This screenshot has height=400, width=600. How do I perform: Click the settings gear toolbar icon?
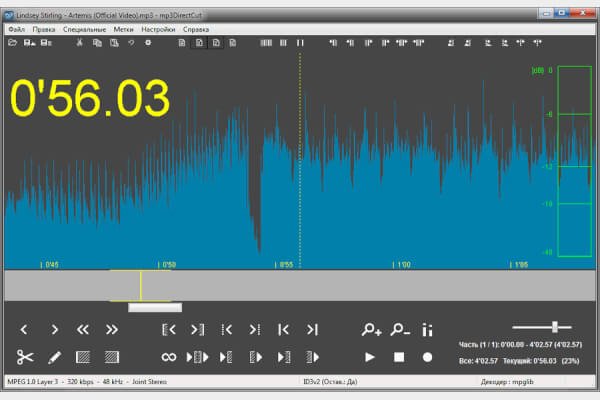tap(148, 43)
